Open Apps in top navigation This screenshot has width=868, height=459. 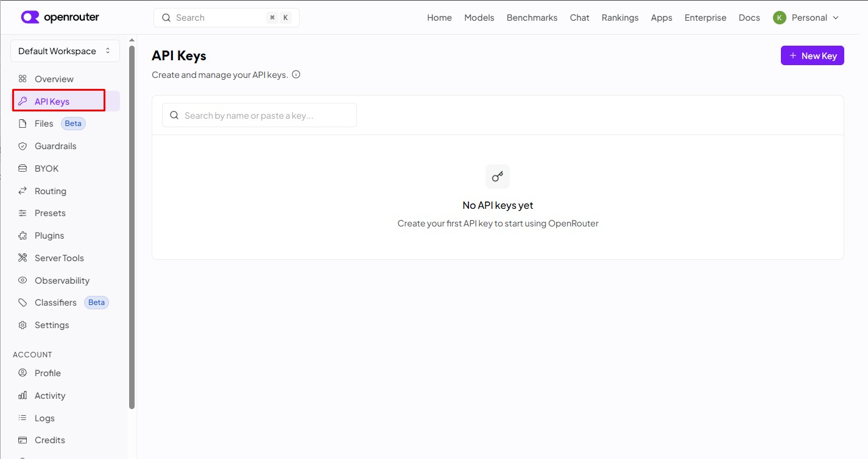662,18
